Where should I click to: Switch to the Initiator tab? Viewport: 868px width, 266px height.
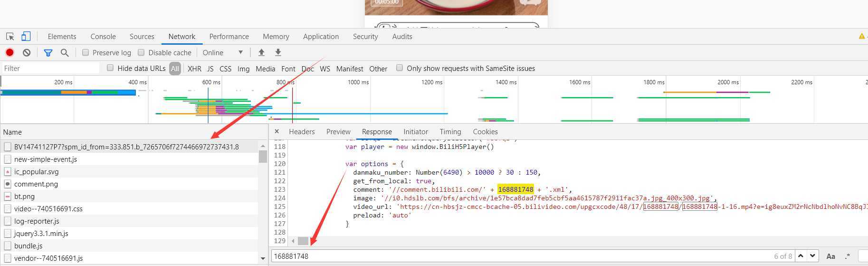pos(416,132)
